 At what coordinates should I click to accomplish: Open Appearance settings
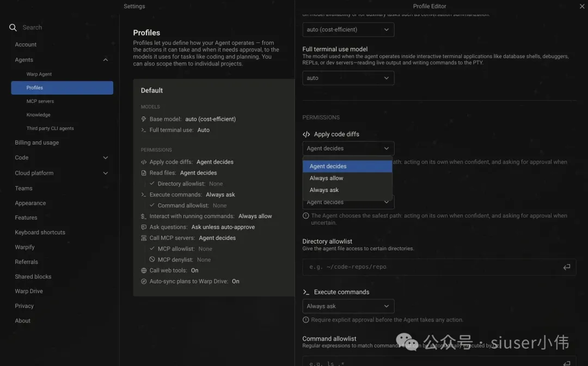(x=30, y=203)
